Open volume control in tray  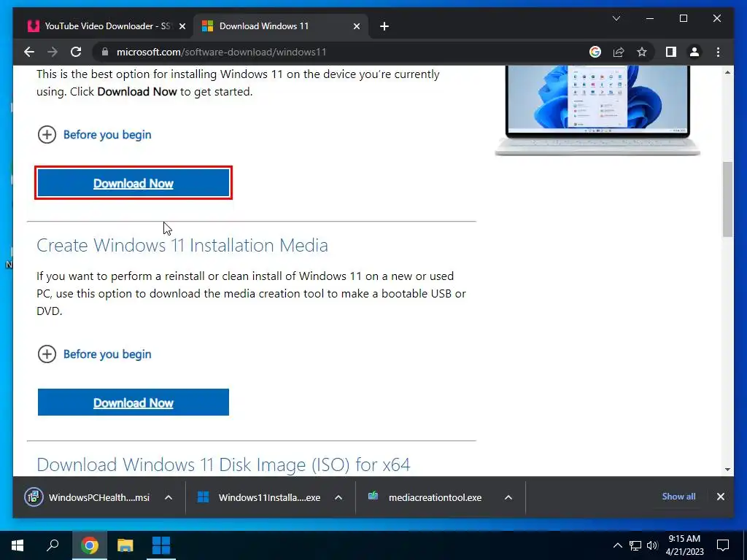(652, 545)
